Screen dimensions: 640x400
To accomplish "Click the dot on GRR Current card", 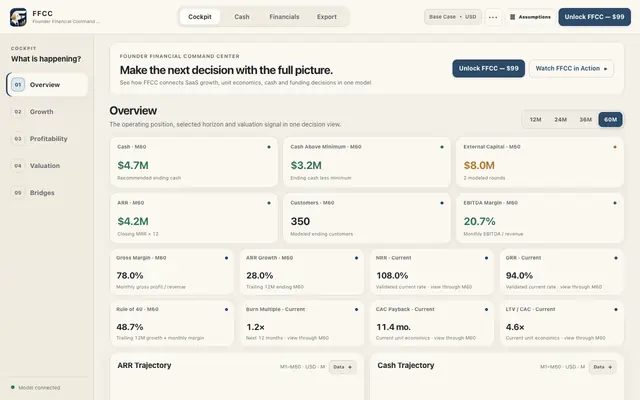I will point(616,258).
